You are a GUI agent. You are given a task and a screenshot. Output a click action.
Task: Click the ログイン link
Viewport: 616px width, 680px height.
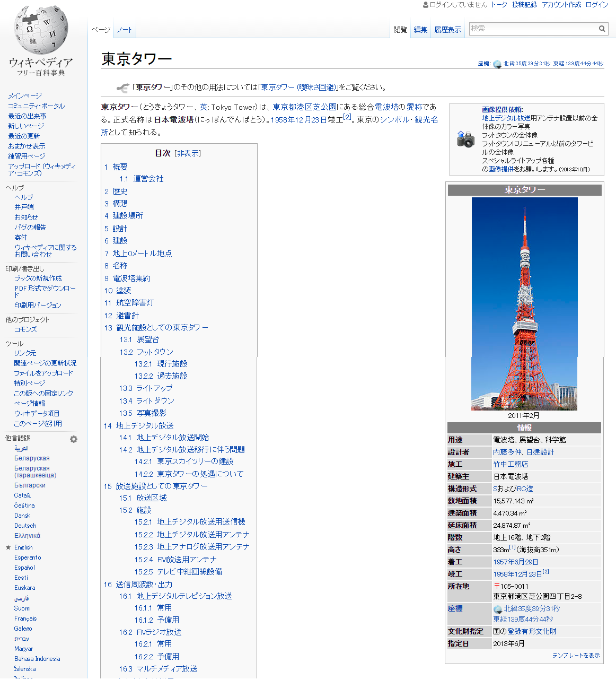tap(597, 5)
